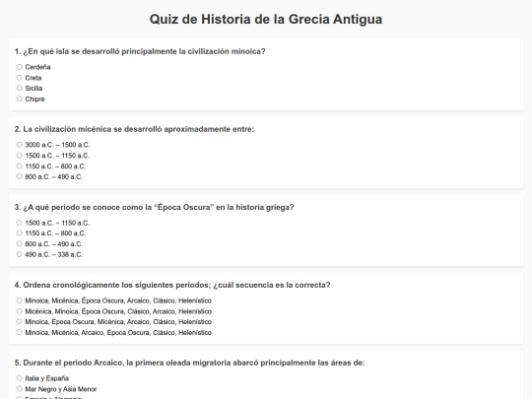Select the Sicilia radio button
The height and width of the screenshot is (399, 532).
(20, 88)
